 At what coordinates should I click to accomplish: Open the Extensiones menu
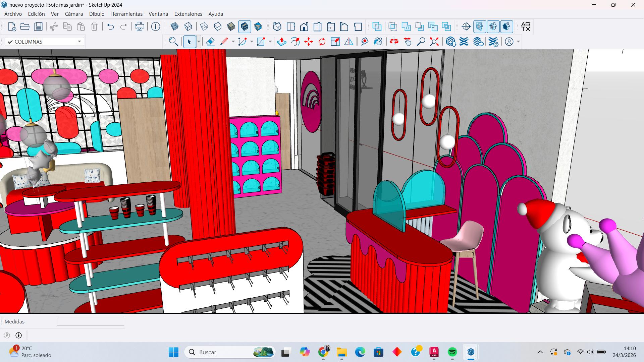[x=188, y=14]
